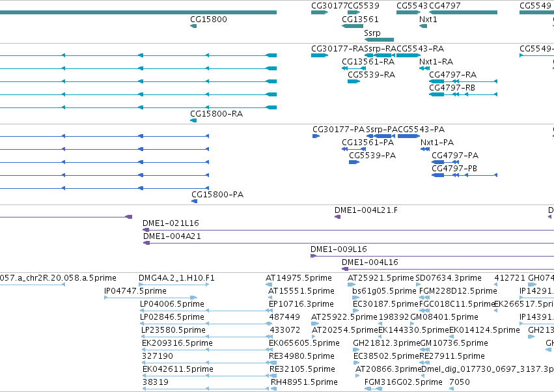Click the RE34980.5prime EST label
The width and height of the screenshot is (554, 392).
pyautogui.click(x=301, y=357)
